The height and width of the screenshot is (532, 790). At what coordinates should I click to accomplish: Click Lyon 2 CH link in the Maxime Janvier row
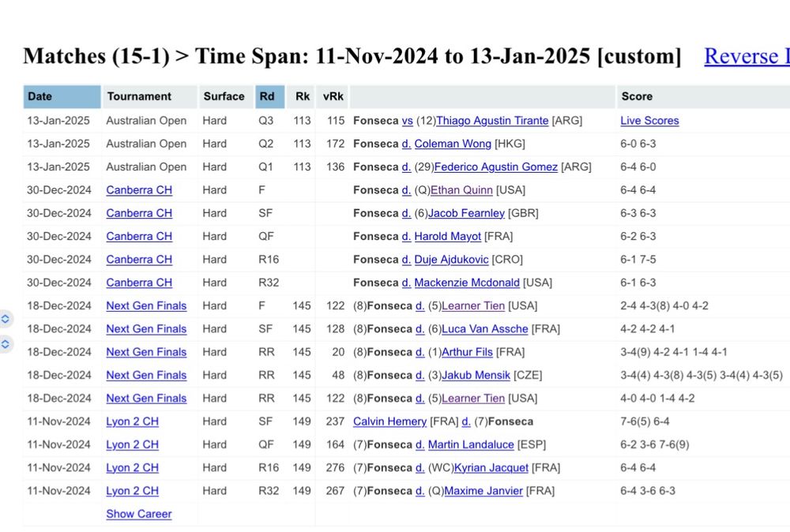point(132,491)
